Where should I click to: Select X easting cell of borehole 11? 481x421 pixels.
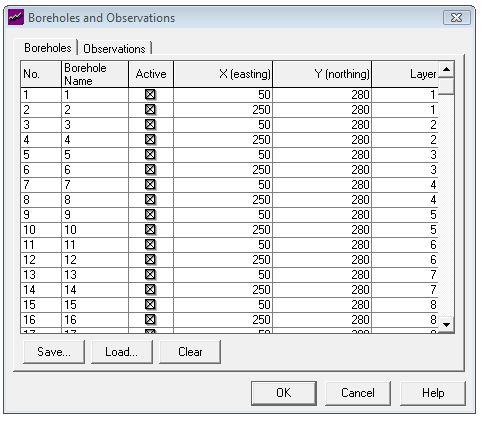click(x=223, y=245)
